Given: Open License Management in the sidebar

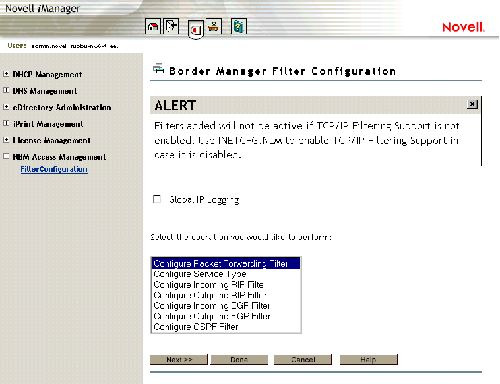Looking at the screenshot, I should [x=51, y=140].
